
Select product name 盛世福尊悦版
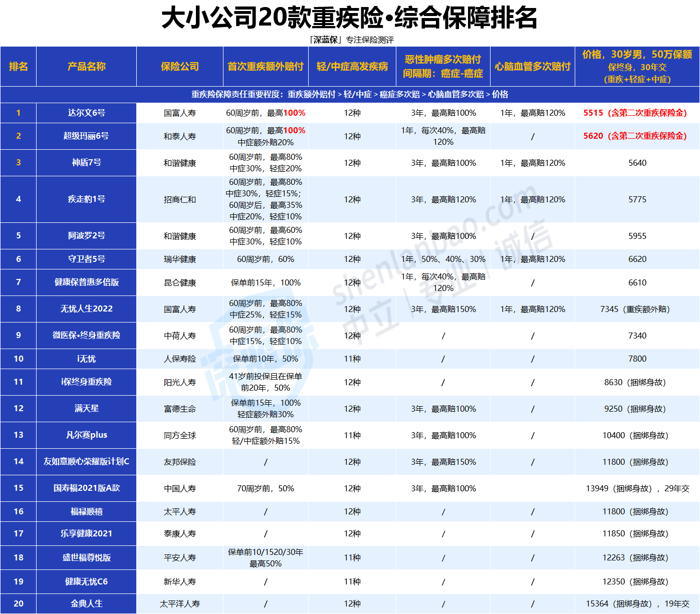click(87, 557)
